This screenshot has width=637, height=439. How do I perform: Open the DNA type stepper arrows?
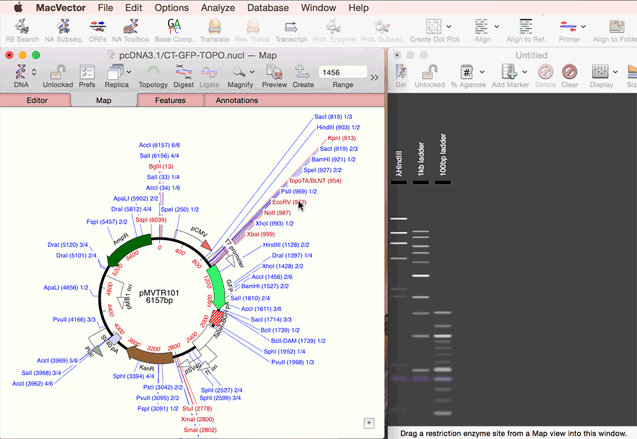34,72
